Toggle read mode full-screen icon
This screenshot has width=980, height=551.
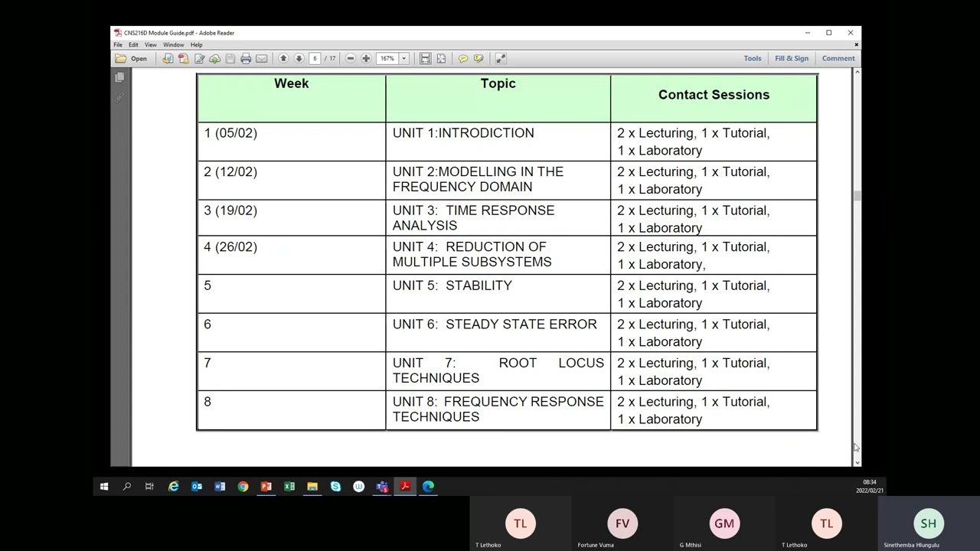[x=501, y=58]
